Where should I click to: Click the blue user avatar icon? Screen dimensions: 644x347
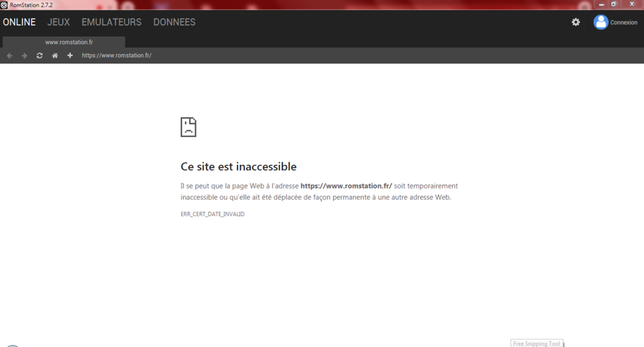(x=600, y=22)
